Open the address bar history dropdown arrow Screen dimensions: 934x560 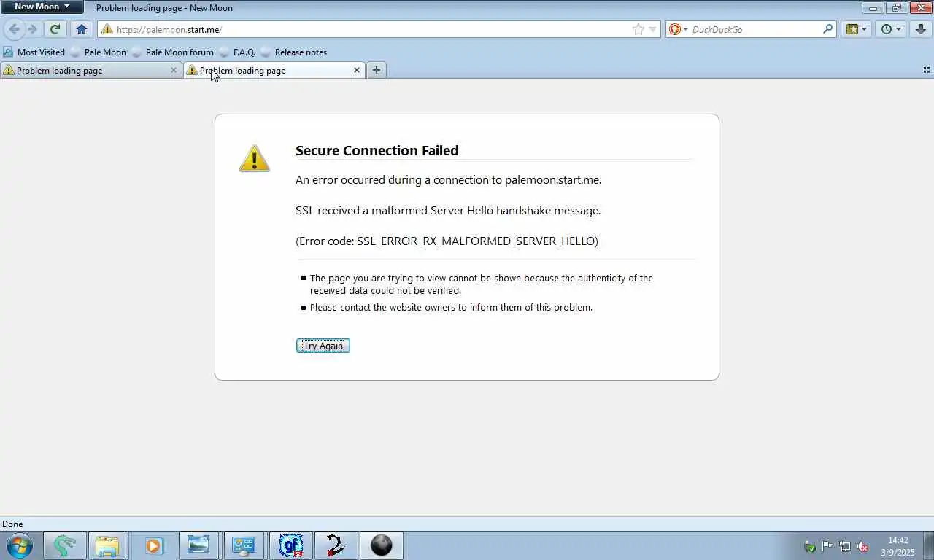click(653, 29)
